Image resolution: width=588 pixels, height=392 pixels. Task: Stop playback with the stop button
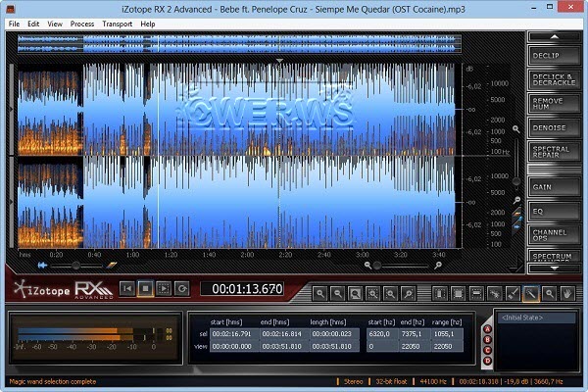(145, 288)
